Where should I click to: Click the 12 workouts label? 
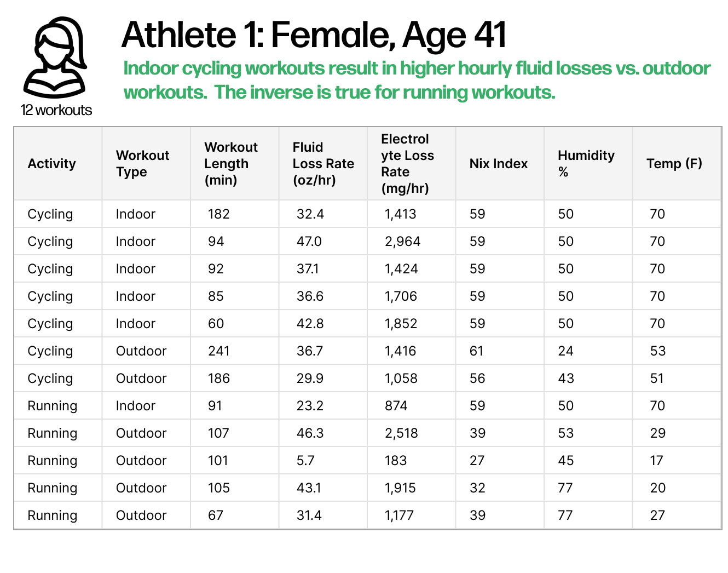[56, 110]
